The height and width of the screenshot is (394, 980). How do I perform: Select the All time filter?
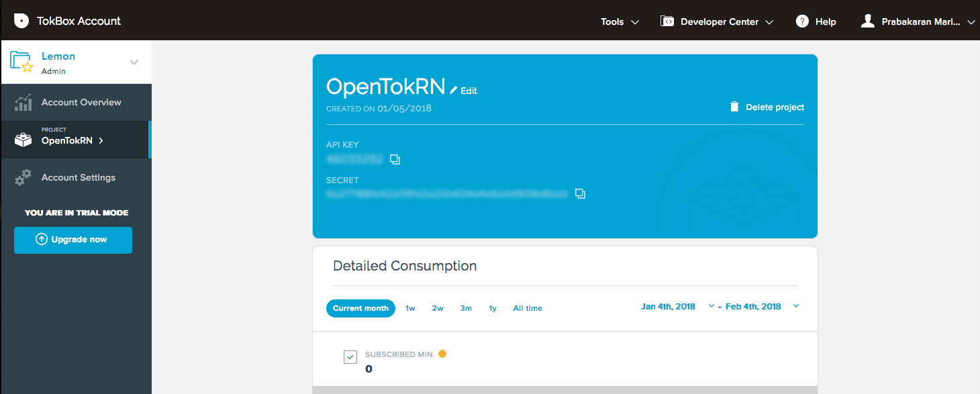click(528, 308)
